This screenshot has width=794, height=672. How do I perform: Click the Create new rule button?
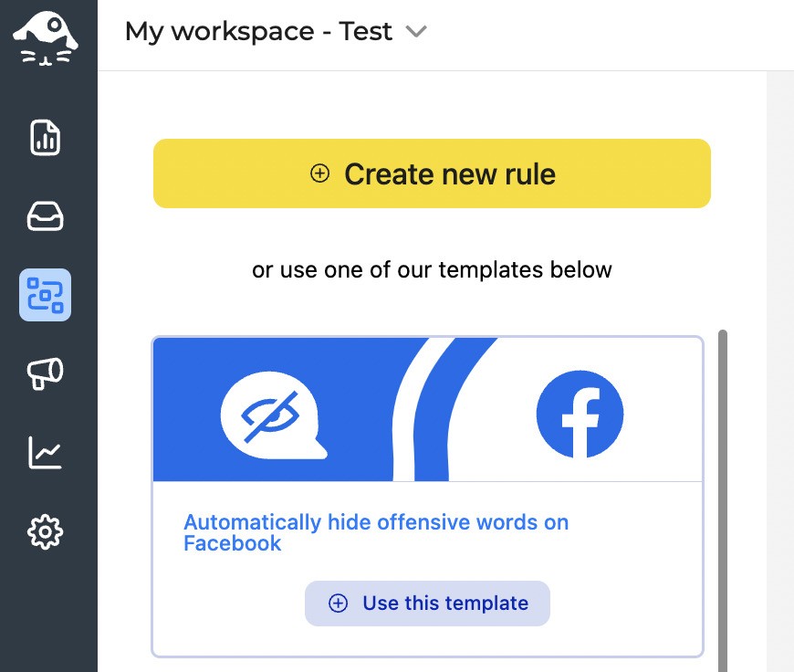pyautogui.click(x=432, y=173)
